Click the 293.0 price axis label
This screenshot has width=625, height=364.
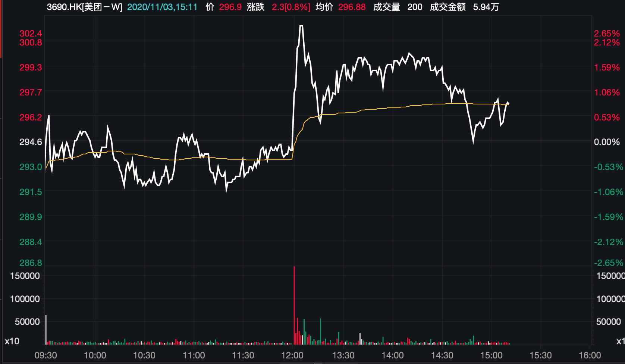(x=31, y=167)
